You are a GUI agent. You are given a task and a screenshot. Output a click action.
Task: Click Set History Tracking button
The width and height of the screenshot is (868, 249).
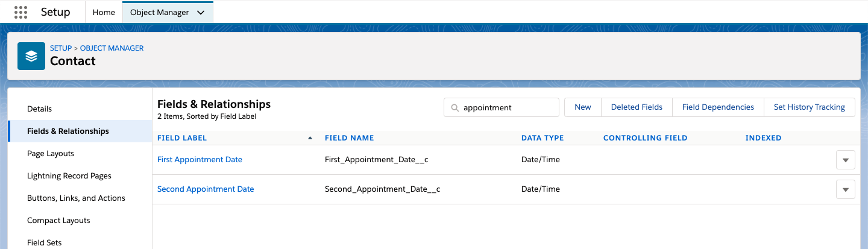pos(810,107)
